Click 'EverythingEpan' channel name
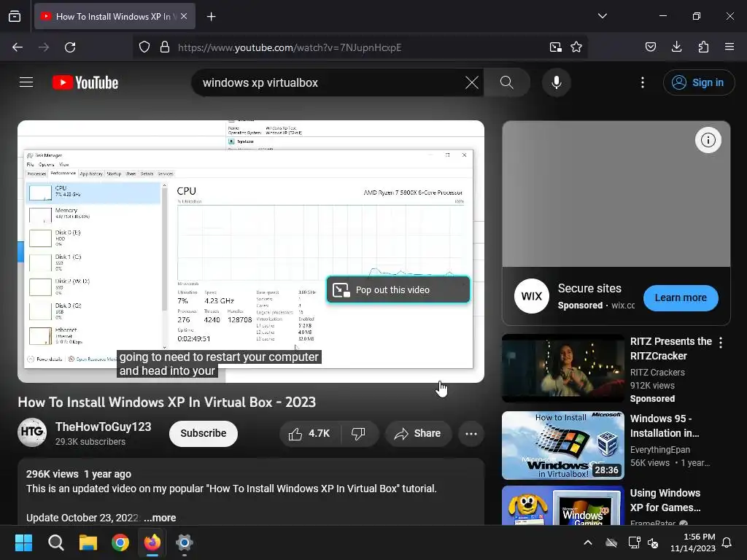This screenshot has height=560, width=747. point(659,449)
